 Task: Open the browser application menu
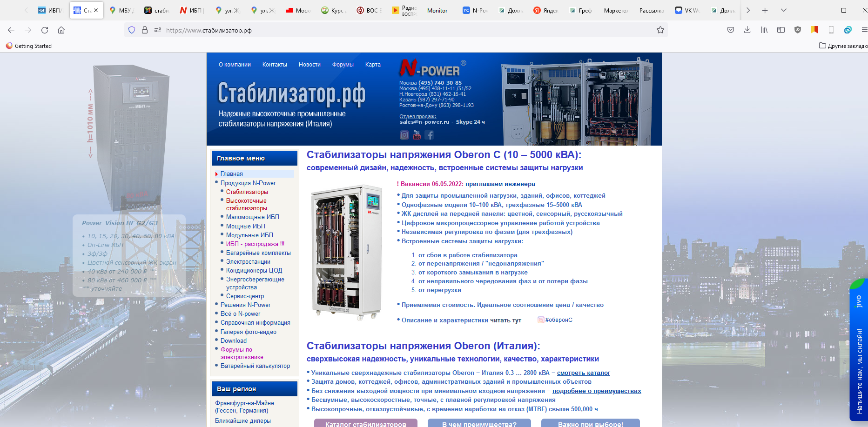point(864,30)
